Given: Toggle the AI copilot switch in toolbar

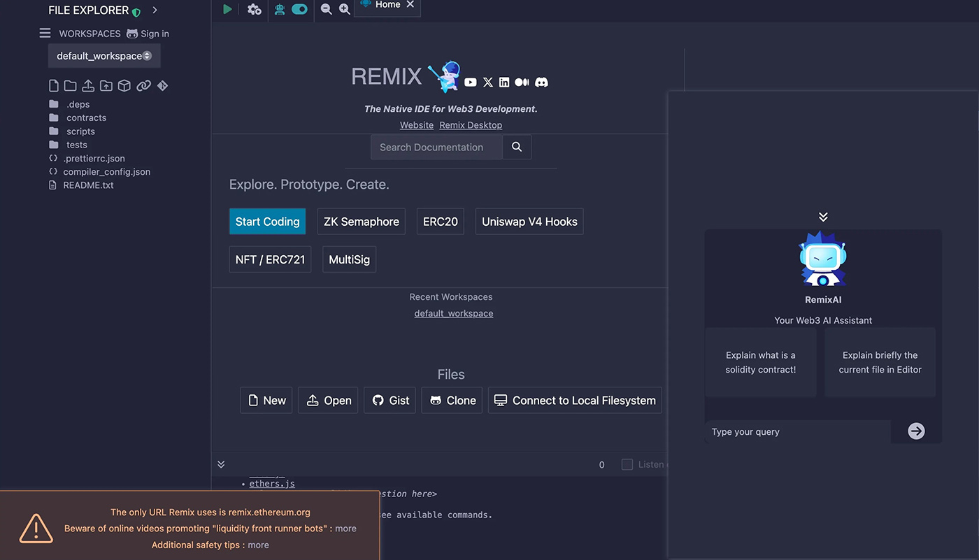Looking at the screenshot, I should pos(299,9).
